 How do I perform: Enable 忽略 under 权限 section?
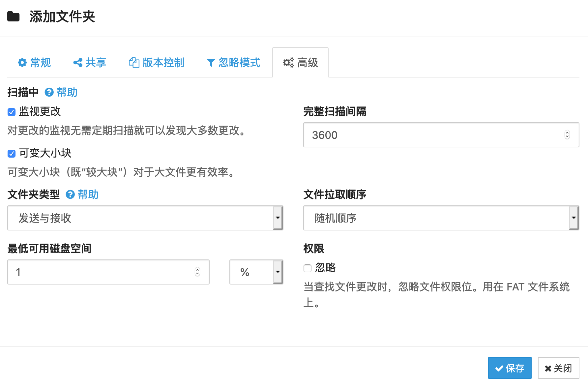point(307,268)
